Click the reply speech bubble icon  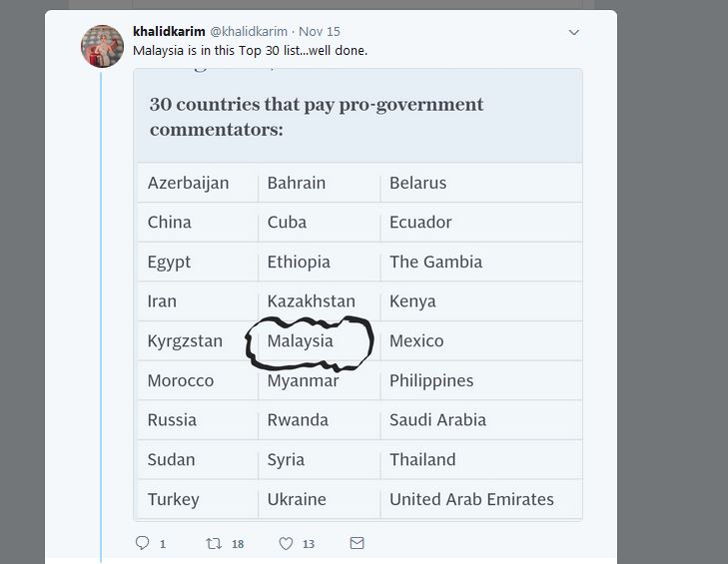tap(142, 543)
